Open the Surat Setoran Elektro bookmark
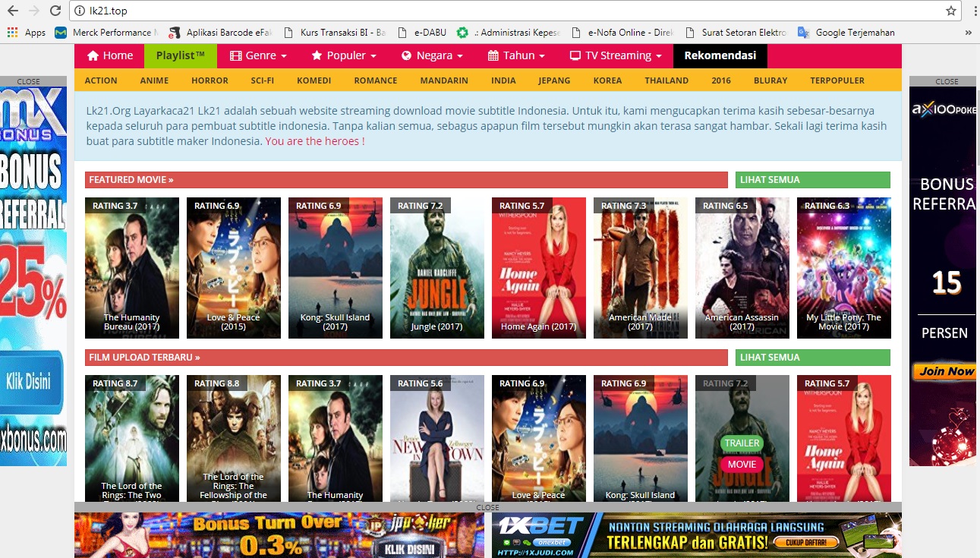980x558 pixels. [x=737, y=33]
